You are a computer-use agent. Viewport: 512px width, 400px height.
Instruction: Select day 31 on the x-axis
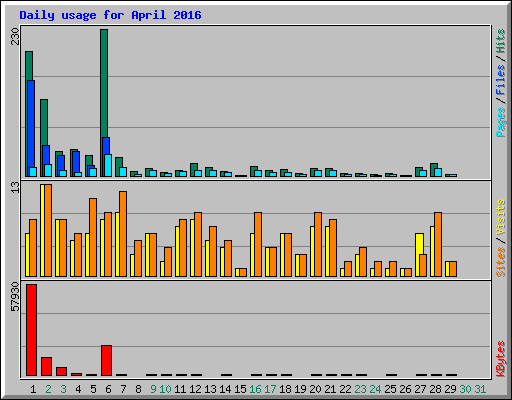click(480, 389)
